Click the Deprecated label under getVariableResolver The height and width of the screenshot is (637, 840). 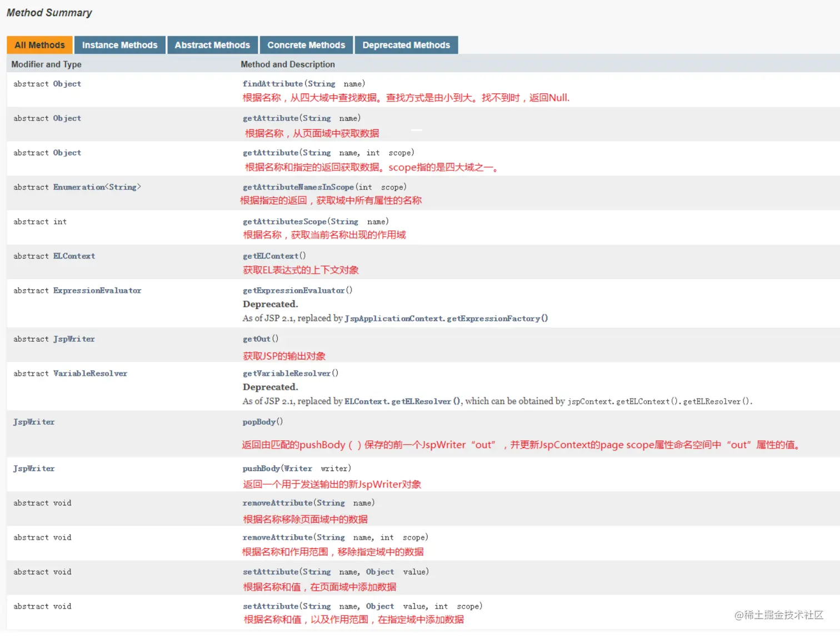click(271, 387)
